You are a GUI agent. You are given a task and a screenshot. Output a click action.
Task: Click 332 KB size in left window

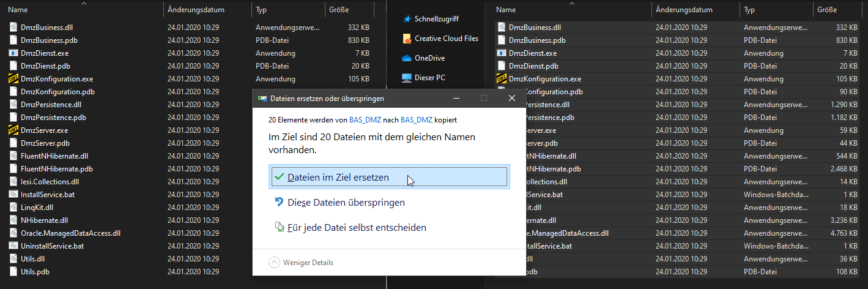click(358, 28)
